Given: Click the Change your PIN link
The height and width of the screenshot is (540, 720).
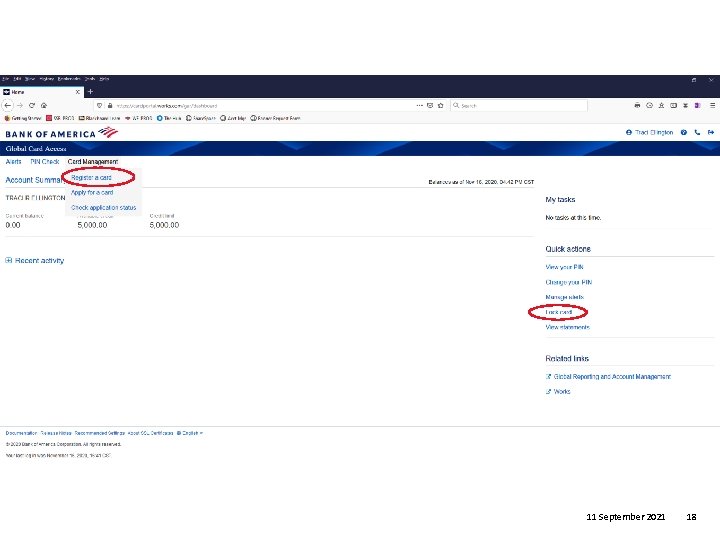Looking at the screenshot, I should [568, 282].
